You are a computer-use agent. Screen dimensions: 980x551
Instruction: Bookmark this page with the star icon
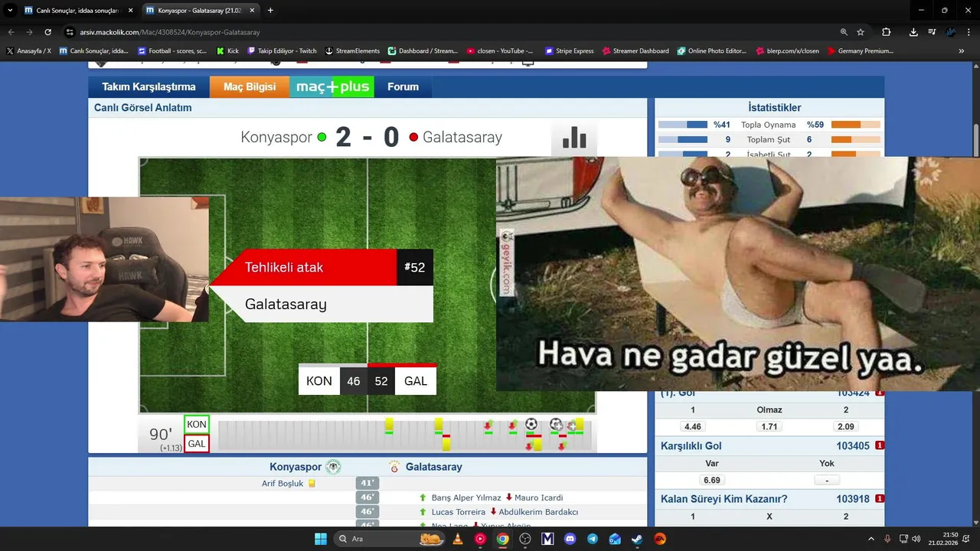click(861, 32)
